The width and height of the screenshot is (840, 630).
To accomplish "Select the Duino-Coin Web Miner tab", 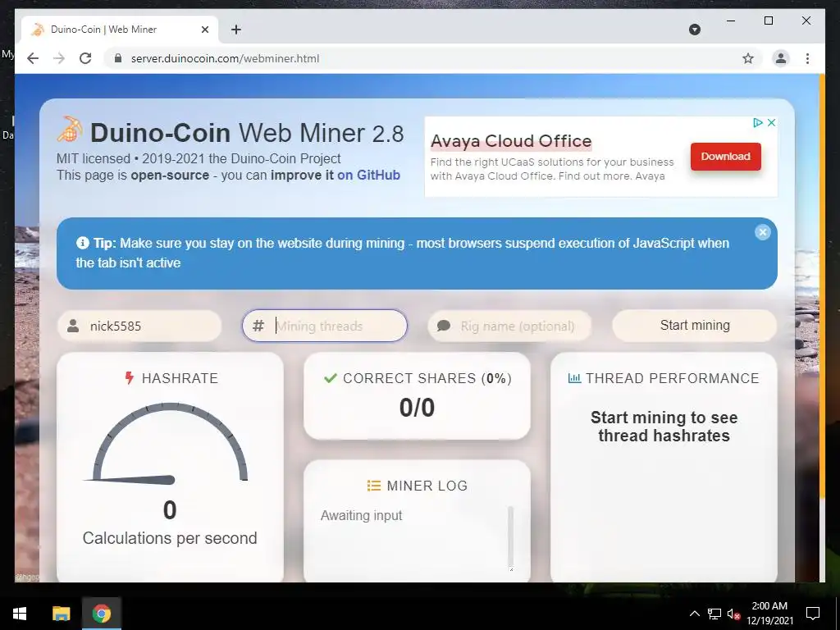I will pyautogui.click(x=120, y=30).
